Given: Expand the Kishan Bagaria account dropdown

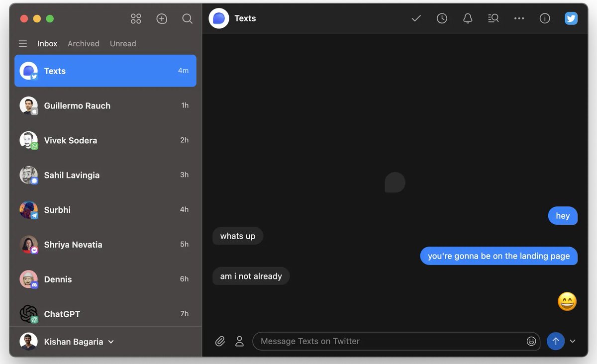Looking at the screenshot, I should tap(111, 342).
